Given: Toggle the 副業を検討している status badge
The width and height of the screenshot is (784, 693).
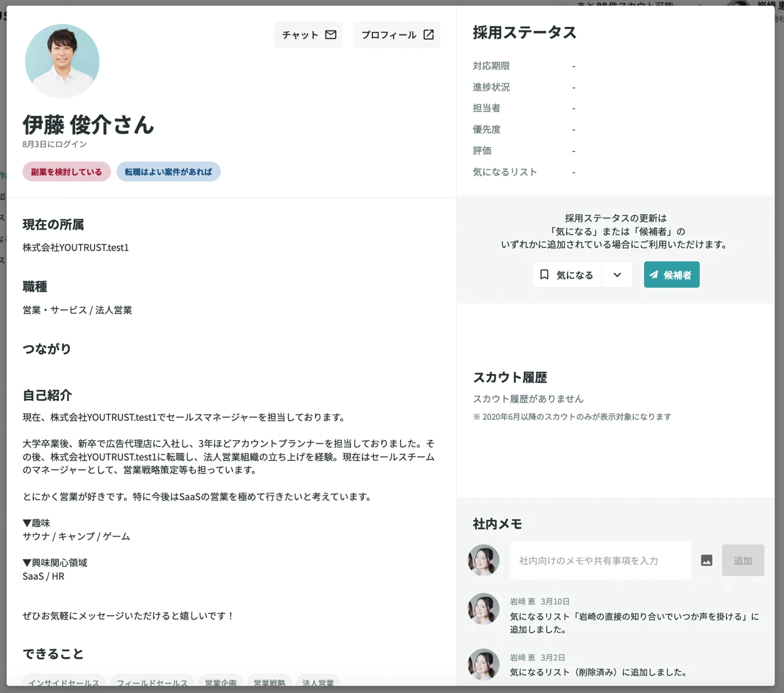Looking at the screenshot, I should pyautogui.click(x=66, y=171).
